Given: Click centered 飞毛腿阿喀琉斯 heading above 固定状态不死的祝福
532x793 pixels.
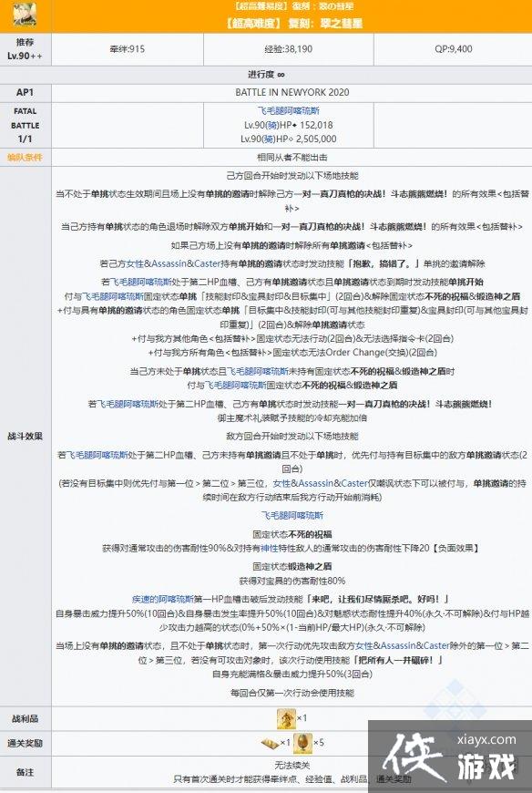Looking at the screenshot, I should tap(292, 515).
